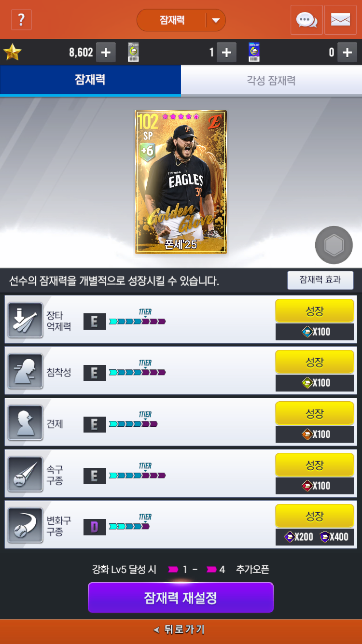The width and height of the screenshot is (362, 644).
Task: Select the 잠재력 tab
Action: tap(90, 80)
